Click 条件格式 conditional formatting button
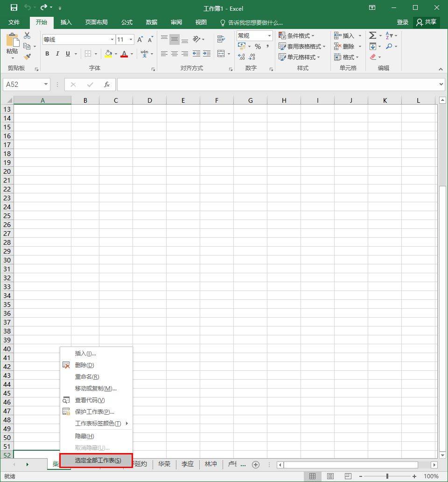This screenshot has width=448, height=482. pyautogui.click(x=296, y=35)
